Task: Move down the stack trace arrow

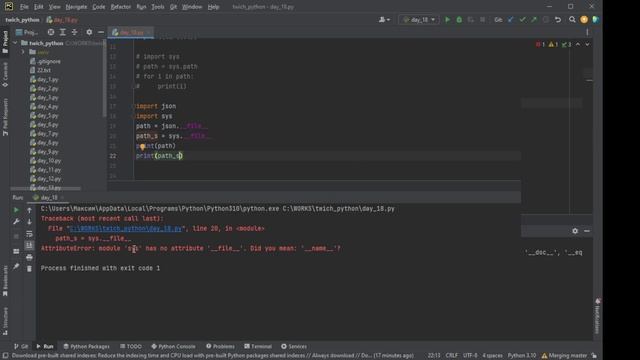Action: [29, 222]
